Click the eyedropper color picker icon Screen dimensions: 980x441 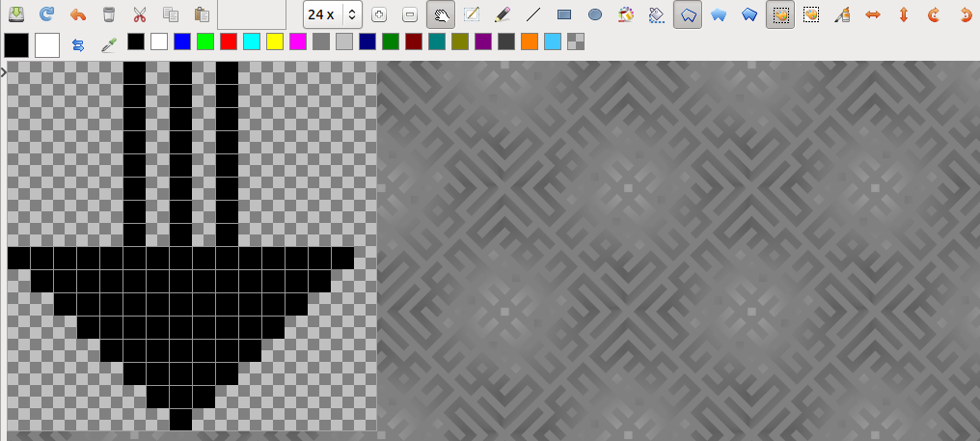tap(109, 44)
